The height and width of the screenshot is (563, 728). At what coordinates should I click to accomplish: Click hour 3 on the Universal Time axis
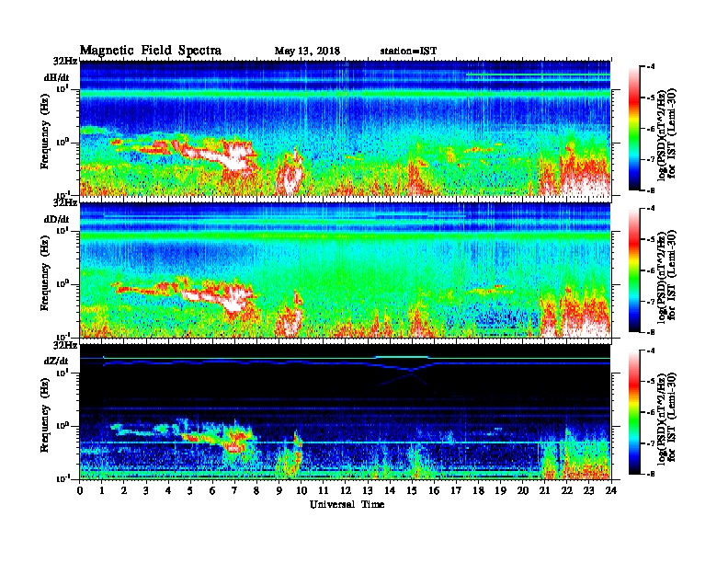click(x=146, y=490)
